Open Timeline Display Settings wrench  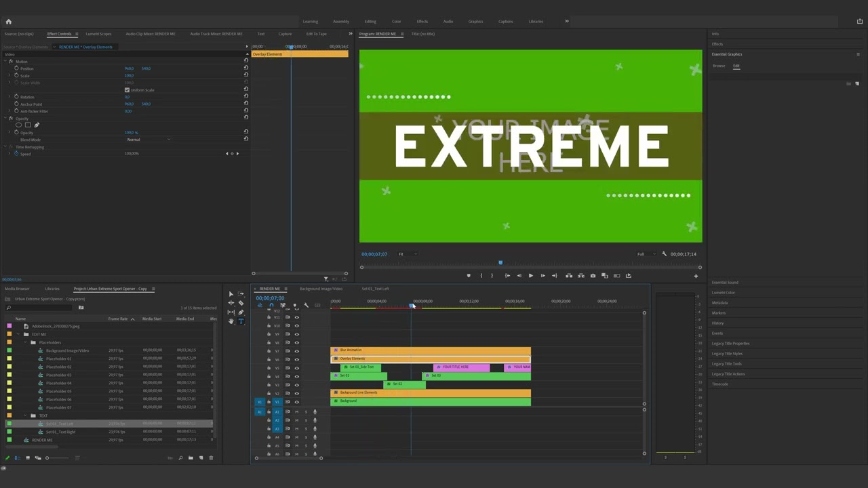tap(307, 305)
